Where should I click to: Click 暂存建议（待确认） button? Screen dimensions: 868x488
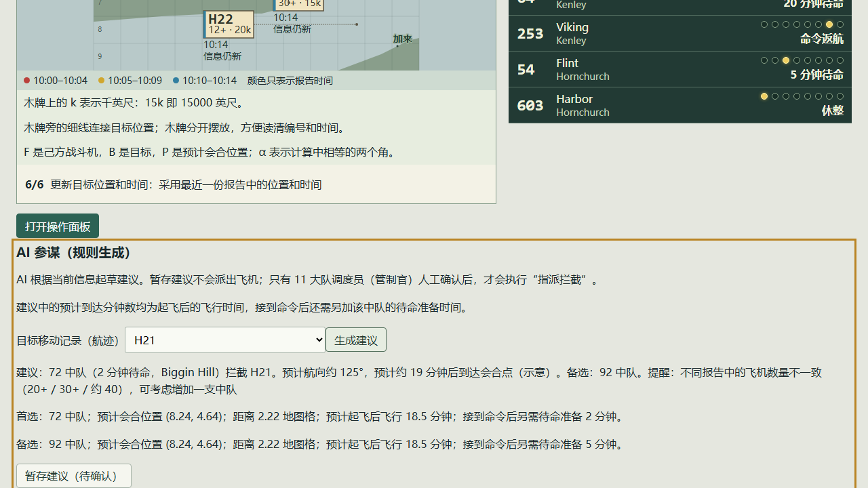[74, 476]
